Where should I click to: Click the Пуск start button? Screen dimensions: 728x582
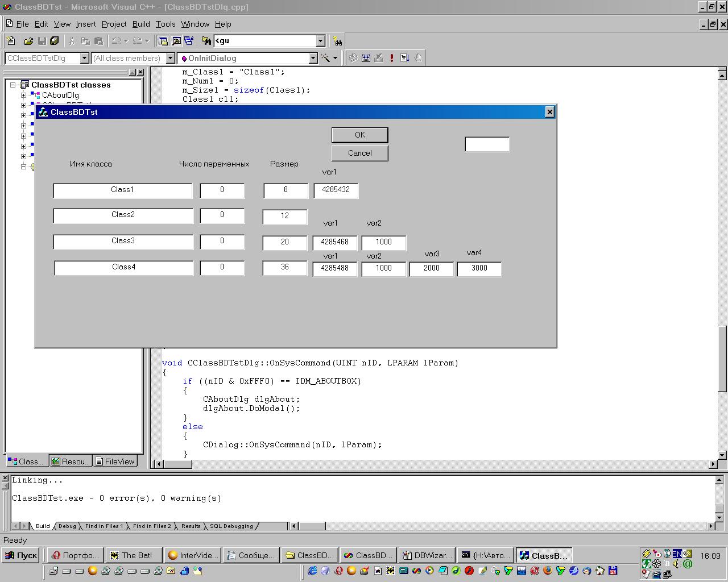pos(20,555)
